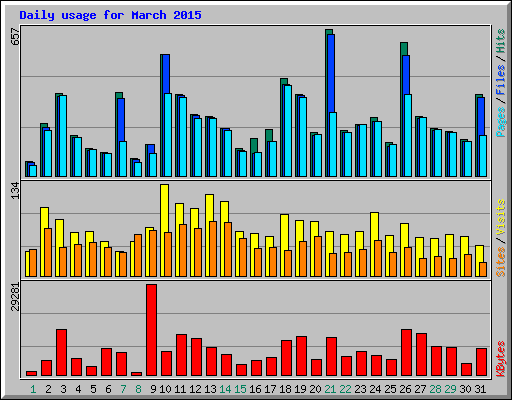The image size is (512, 400).
Task: Click day 23 on the x-axis
Action: (360, 389)
